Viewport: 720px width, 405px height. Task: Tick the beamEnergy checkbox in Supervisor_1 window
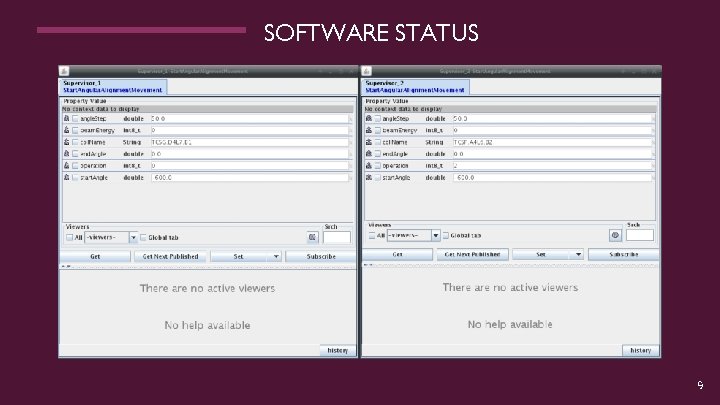pos(75,130)
